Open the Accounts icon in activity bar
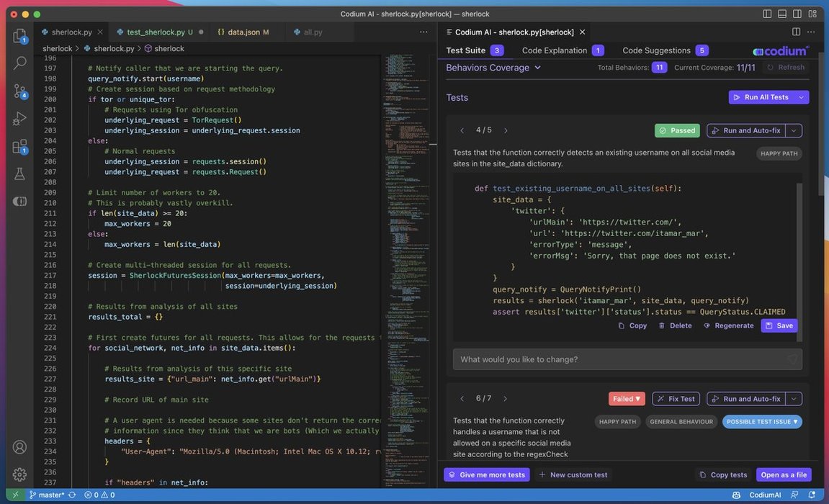This screenshot has width=829, height=504. tap(19, 447)
